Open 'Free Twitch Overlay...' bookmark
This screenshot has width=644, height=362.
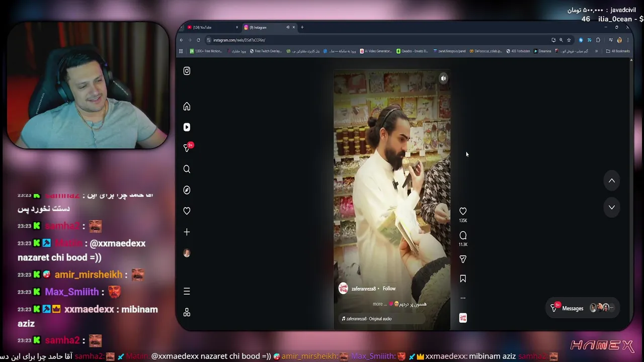266,51
